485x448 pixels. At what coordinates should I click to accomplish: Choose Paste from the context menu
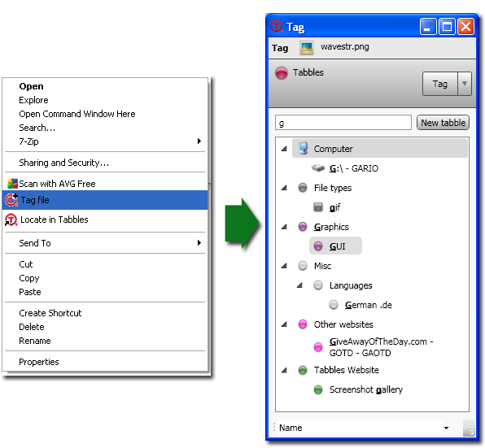29,292
